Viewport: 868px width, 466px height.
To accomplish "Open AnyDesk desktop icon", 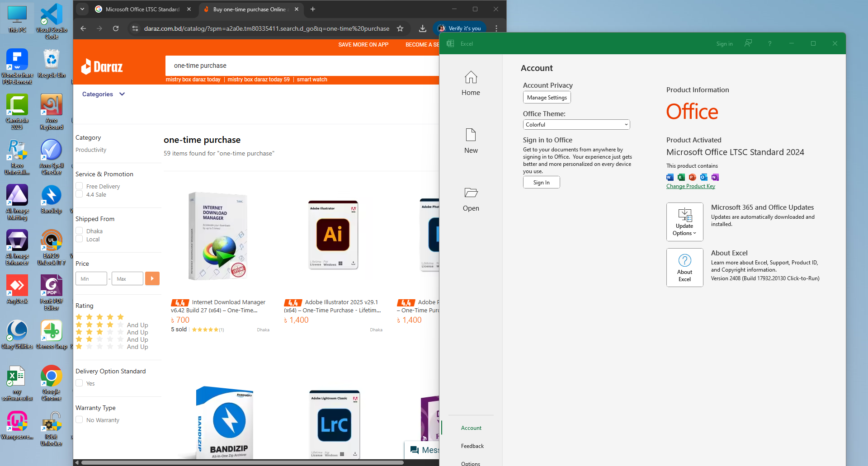I will pos(17,289).
